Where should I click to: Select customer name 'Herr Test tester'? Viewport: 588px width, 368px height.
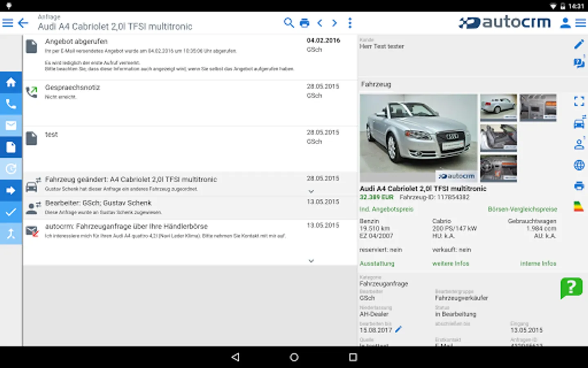click(382, 47)
